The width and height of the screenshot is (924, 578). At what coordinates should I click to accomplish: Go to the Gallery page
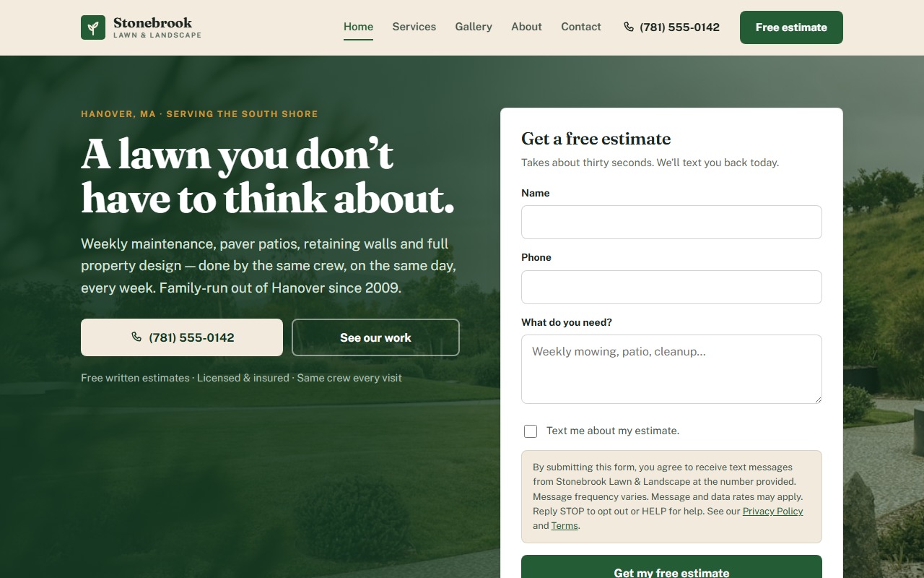(474, 27)
